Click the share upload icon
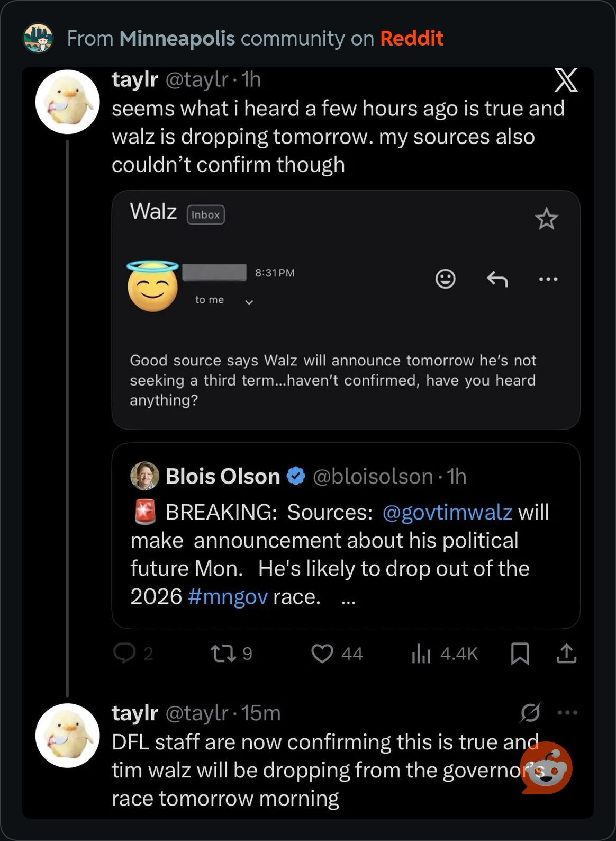The height and width of the screenshot is (841, 616). (x=566, y=654)
